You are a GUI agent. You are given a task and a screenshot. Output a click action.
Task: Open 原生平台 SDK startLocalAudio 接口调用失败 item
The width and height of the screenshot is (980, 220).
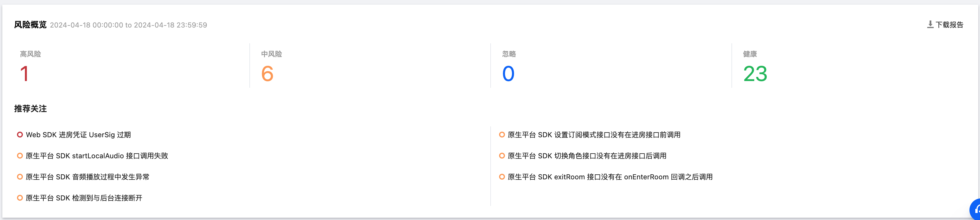pyautogui.click(x=97, y=156)
